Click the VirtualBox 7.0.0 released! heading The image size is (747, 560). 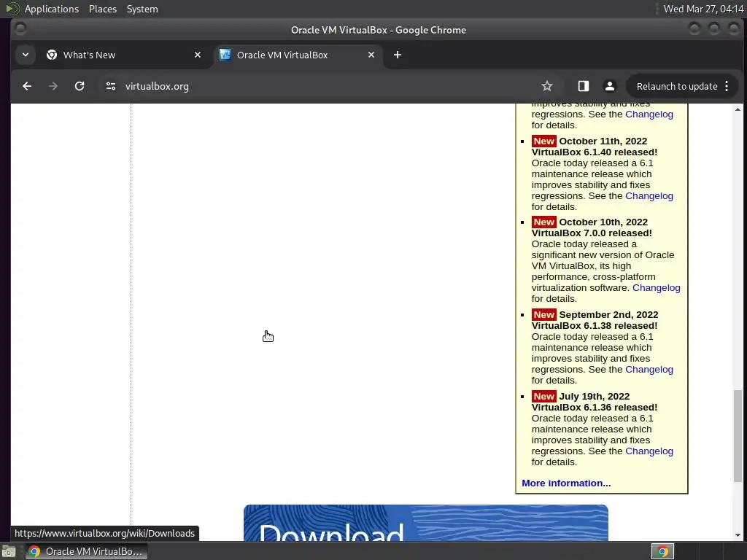pyautogui.click(x=591, y=233)
